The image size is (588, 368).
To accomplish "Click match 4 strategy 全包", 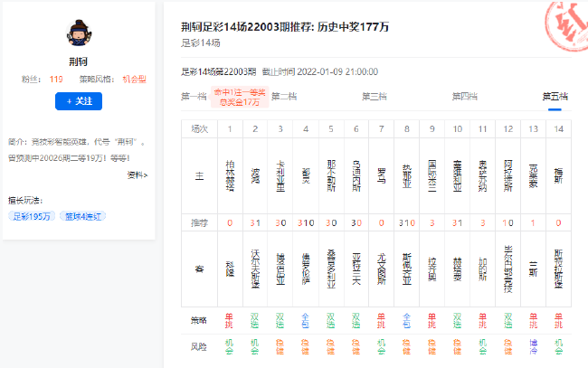I will (305, 321).
